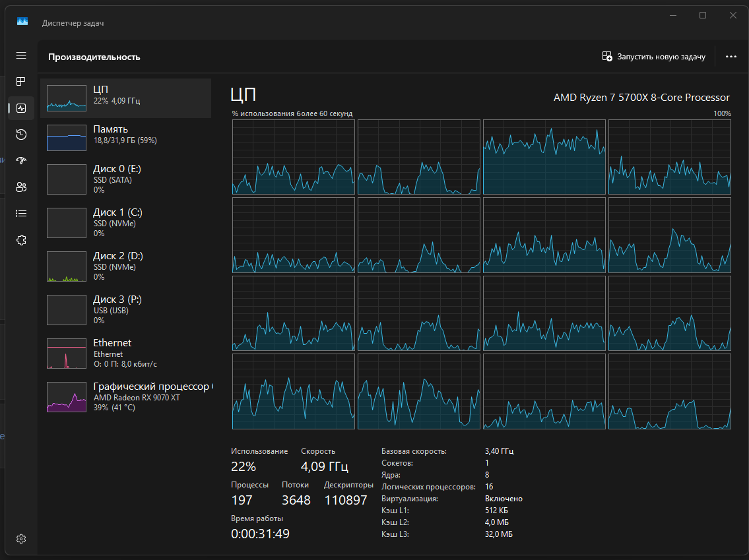
Task: Open the hamburger navigation menu
Action: (x=21, y=56)
